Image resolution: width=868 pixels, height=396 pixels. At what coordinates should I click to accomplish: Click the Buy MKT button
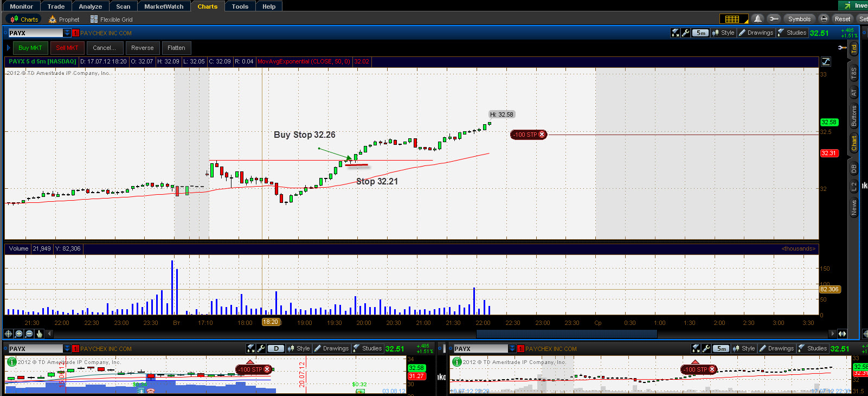tap(30, 48)
